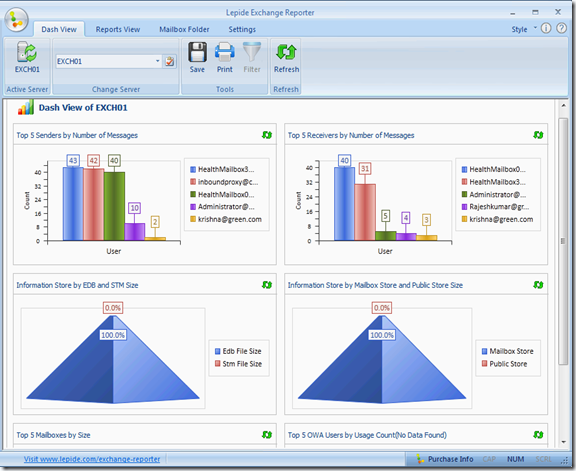Viewport: 576px width, 471px height.
Task: Click the blue bar labeled 43 in Senders chart
Action: point(73,204)
